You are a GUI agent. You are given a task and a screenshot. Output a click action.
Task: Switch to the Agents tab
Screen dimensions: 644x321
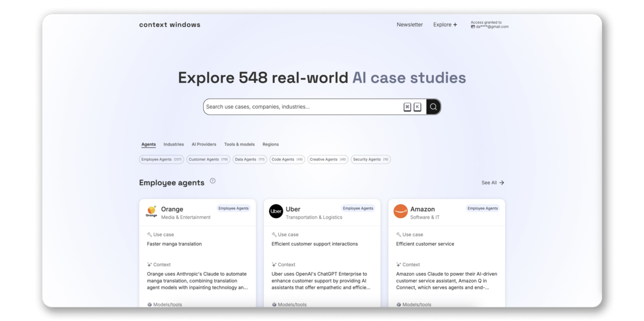pos(149,145)
